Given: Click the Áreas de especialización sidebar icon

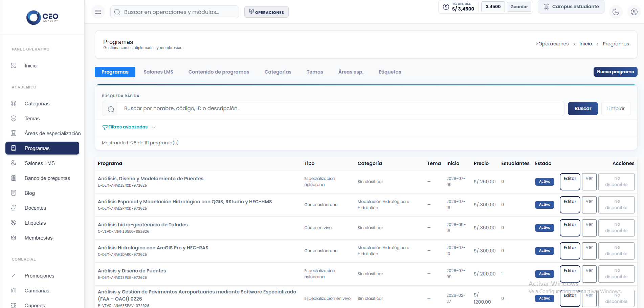Looking at the screenshot, I should click(14, 133).
